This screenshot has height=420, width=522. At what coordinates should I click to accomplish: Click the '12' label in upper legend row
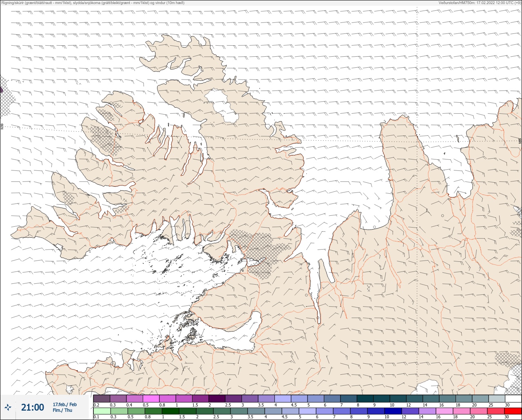pos(408,405)
